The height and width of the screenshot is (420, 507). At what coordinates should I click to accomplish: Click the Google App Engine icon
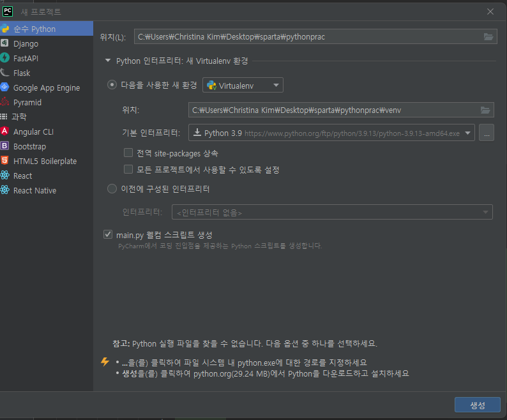4,87
